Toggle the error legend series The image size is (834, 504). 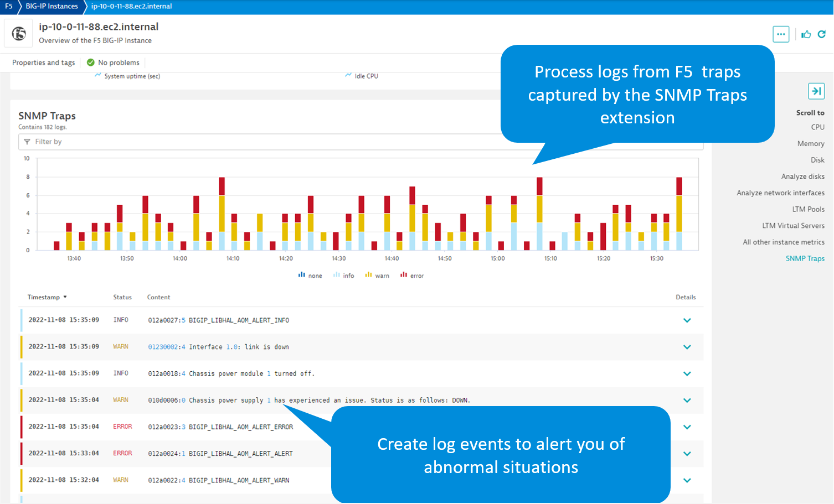click(412, 276)
